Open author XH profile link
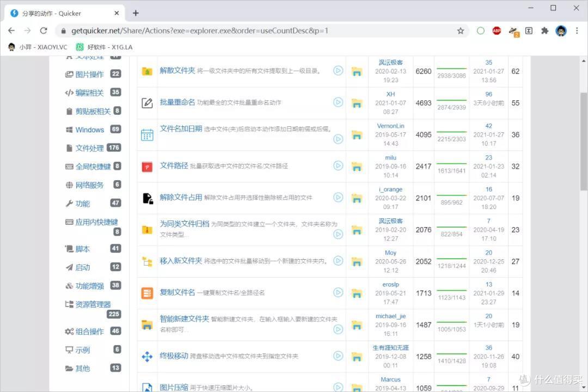 [390, 94]
